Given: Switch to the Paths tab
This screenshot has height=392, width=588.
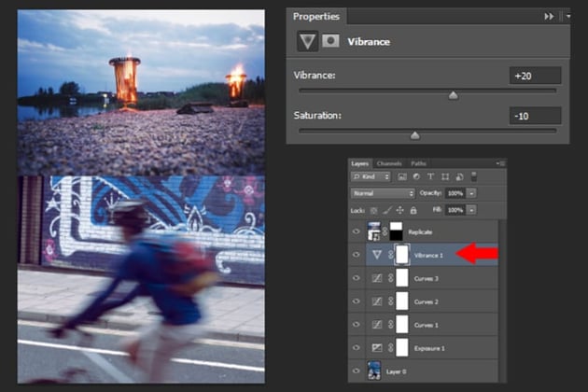Looking at the screenshot, I should (418, 163).
